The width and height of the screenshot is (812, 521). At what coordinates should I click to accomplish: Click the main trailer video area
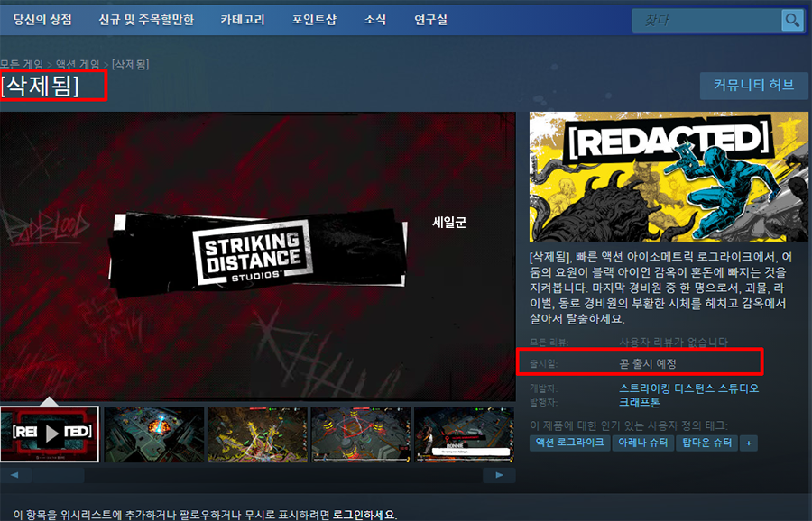click(257, 256)
